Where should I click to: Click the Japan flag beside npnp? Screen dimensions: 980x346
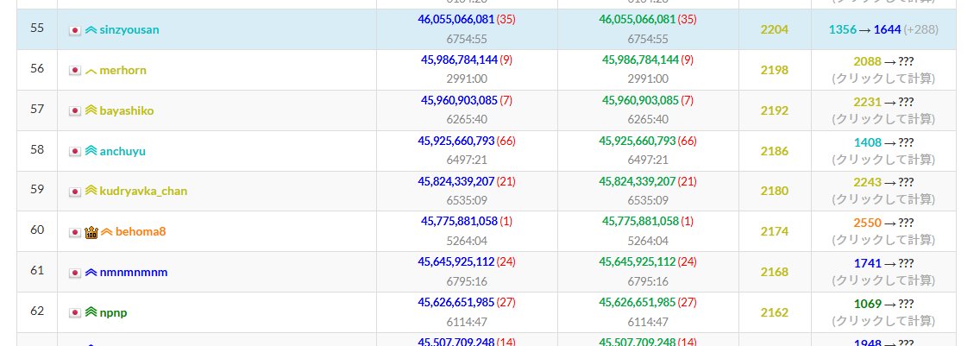click(75, 313)
